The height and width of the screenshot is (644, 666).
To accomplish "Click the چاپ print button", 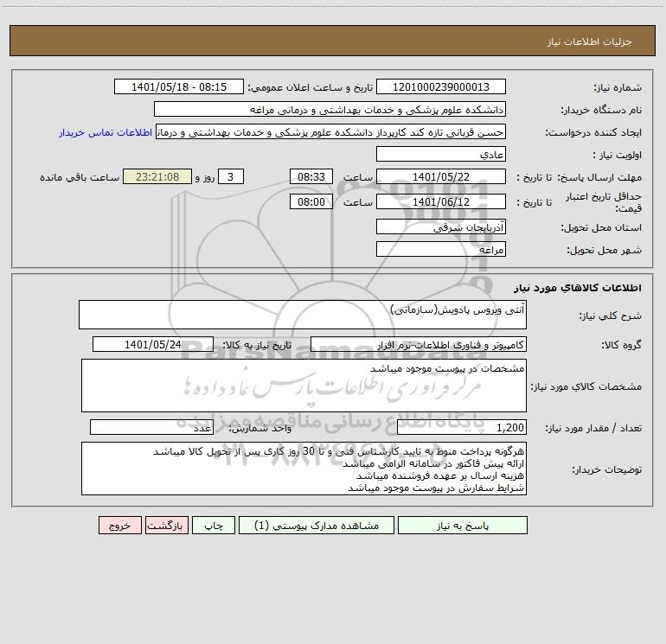I will tap(214, 526).
